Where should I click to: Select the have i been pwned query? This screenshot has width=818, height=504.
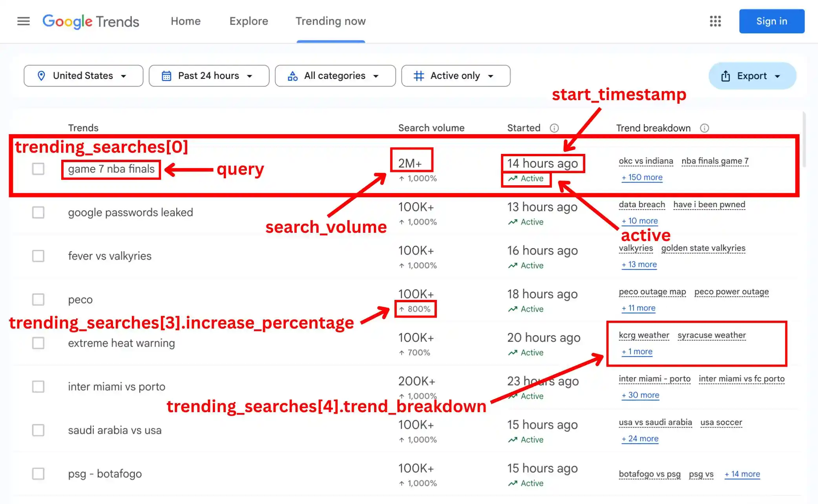(x=709, y=205)
